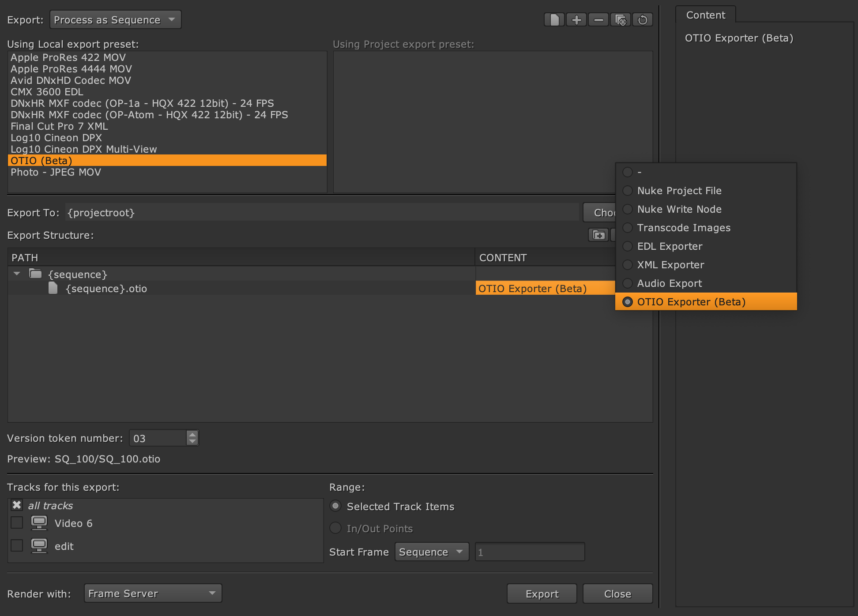858x616 pixels.
Task: Increase the version token number
Action: click(x=192, y=434)
